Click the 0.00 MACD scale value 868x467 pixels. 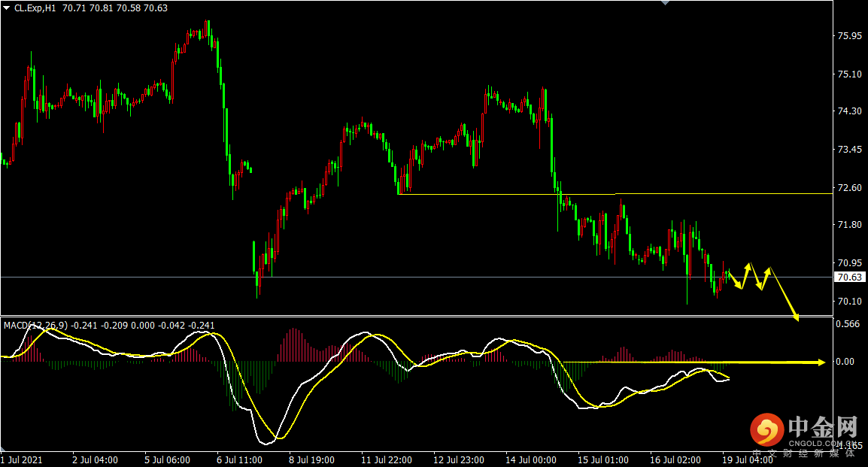tap(845, 361)
